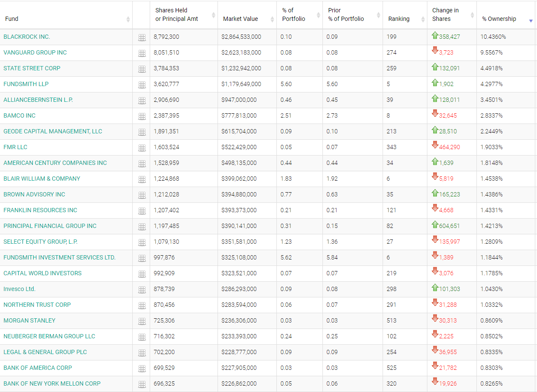Select ranking value 343
The width and height of the screenshot is (537, 392).
392,147
